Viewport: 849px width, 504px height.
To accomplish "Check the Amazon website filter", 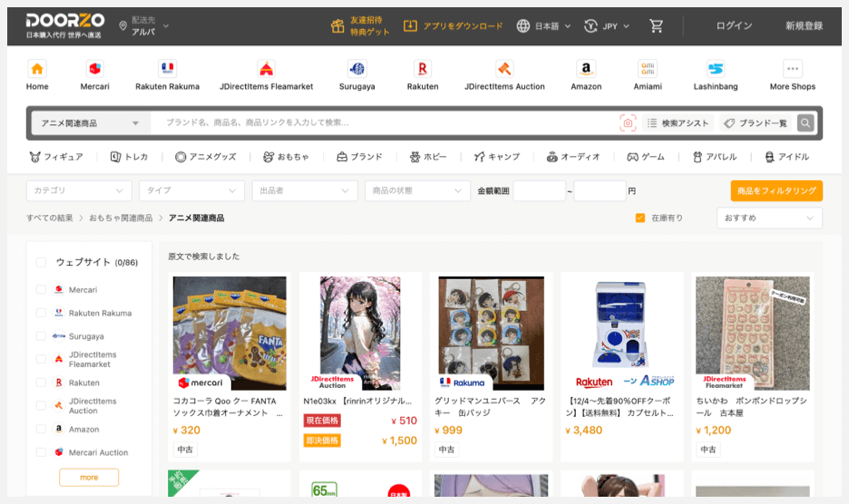I will click(x=41, y=430).
